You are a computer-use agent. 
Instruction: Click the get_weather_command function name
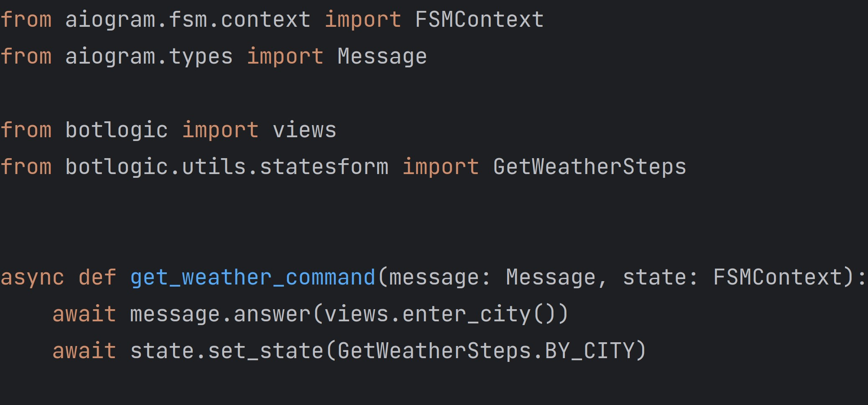tap(253, 277)
